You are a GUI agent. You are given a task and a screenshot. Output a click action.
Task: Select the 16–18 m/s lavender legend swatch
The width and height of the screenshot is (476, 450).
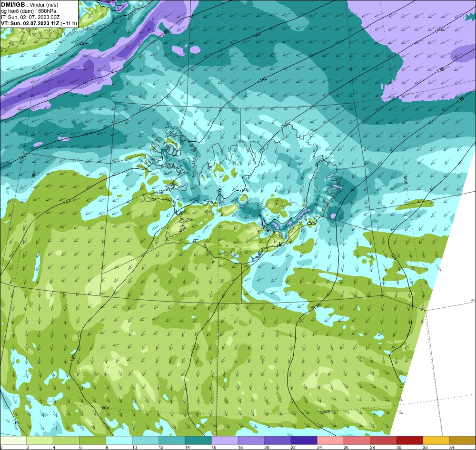225,440
